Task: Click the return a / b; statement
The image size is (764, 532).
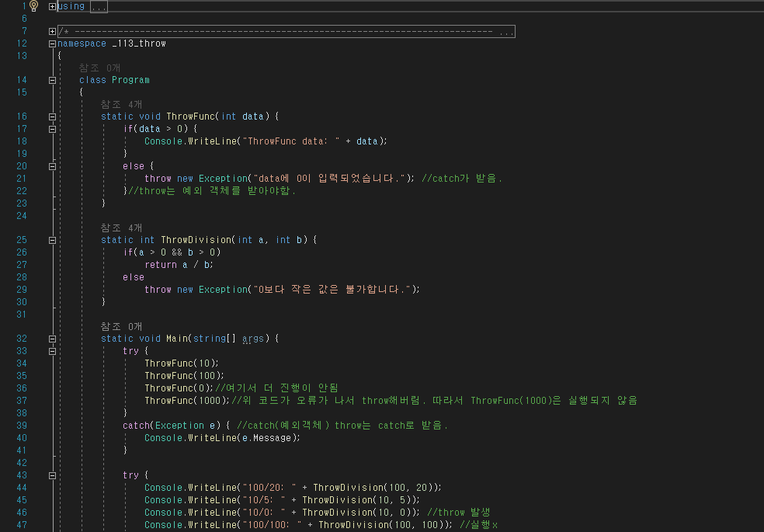Action: (x=179, y=265)
